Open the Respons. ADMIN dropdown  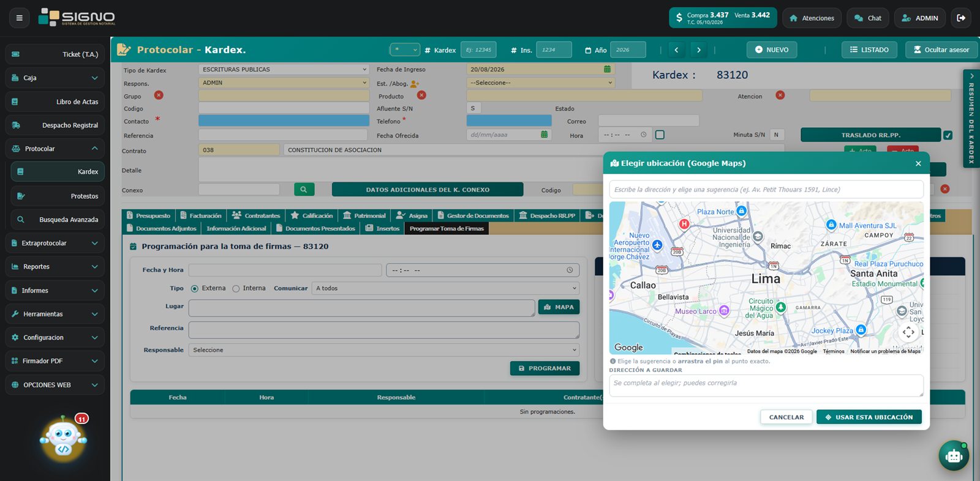pos(284,83)
